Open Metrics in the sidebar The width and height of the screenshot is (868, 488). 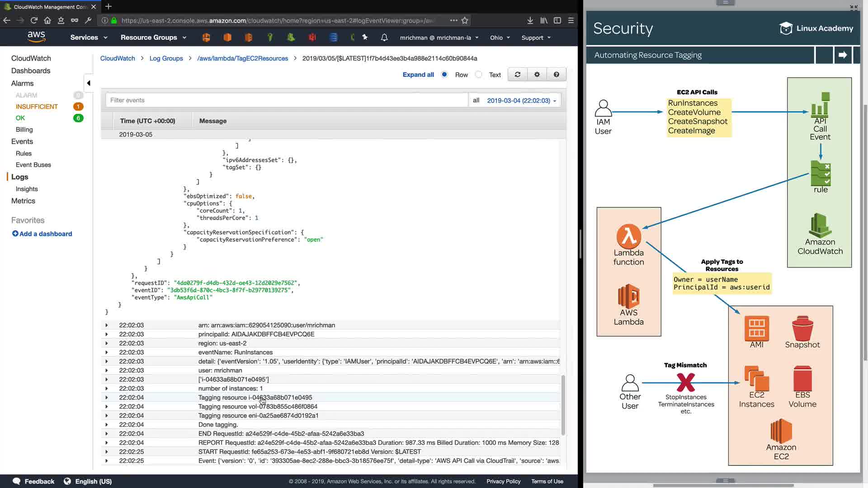(23, 201)
